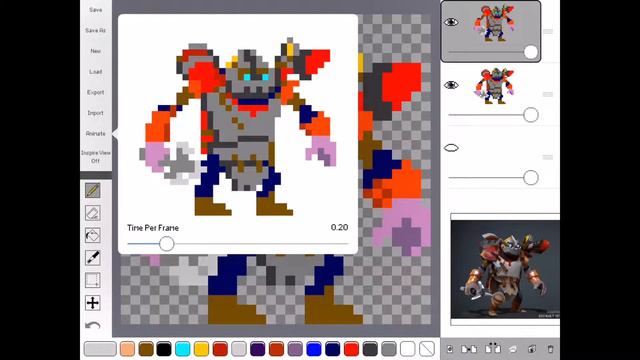Pick the brown color swatch
Screen dimensions: 640x360
[x=146, y=349]
